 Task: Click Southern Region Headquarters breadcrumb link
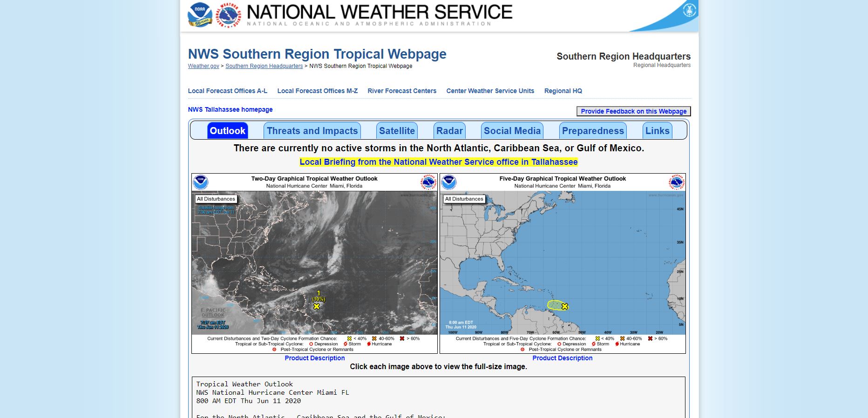point(264,66)
